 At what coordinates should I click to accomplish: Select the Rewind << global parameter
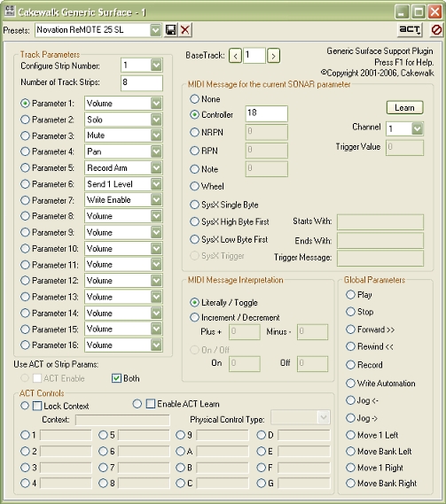[350, 346]
